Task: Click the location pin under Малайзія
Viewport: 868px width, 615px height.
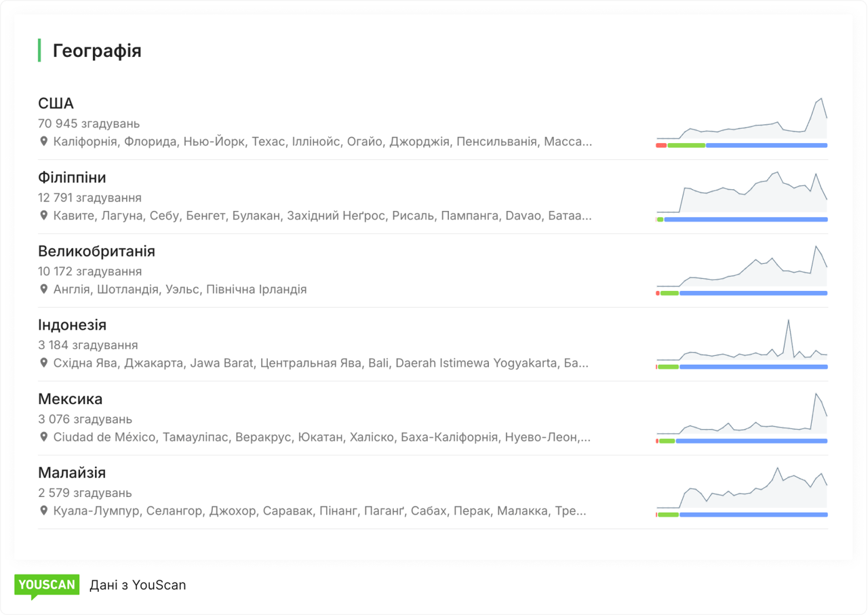Action: click(x=44, y=511)
